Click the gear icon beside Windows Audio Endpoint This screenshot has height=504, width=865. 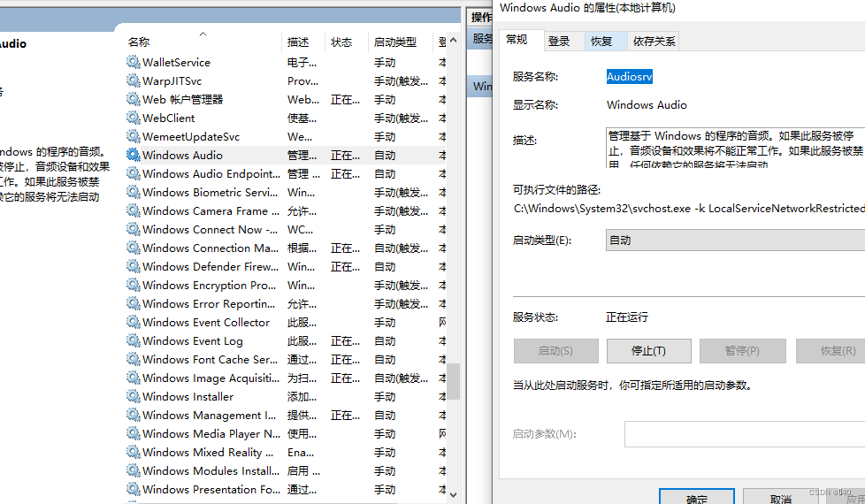[133, 173]
